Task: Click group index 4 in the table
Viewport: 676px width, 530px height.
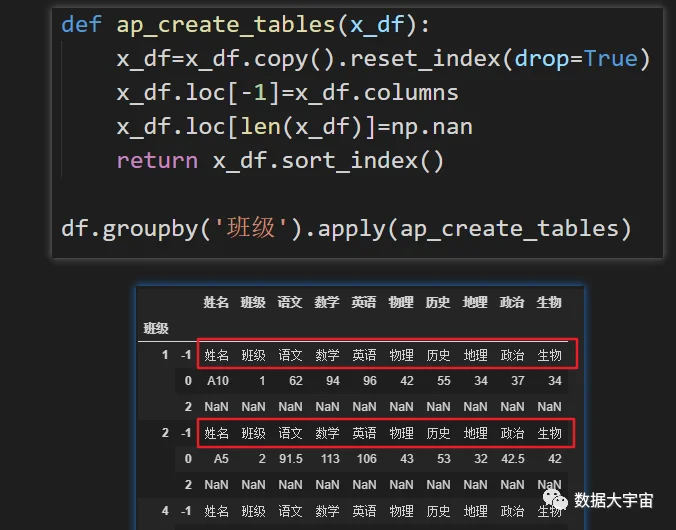Action: tap(165, 511)
